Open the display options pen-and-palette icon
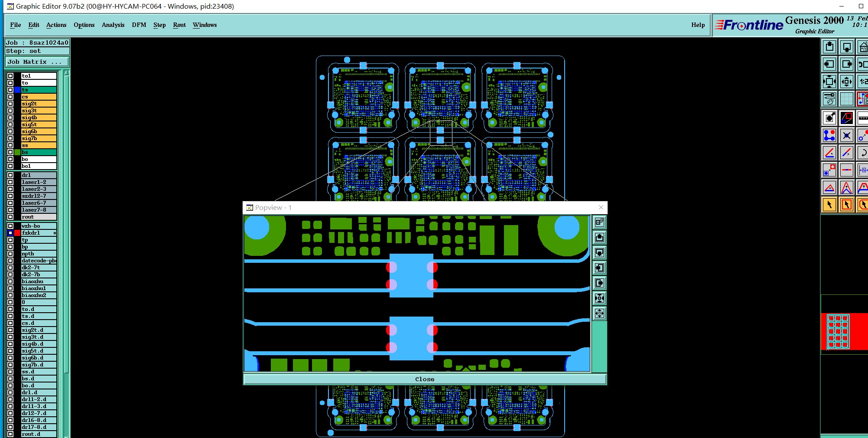The height and width of the screenshot is (438, 868). tap(829, 99)
